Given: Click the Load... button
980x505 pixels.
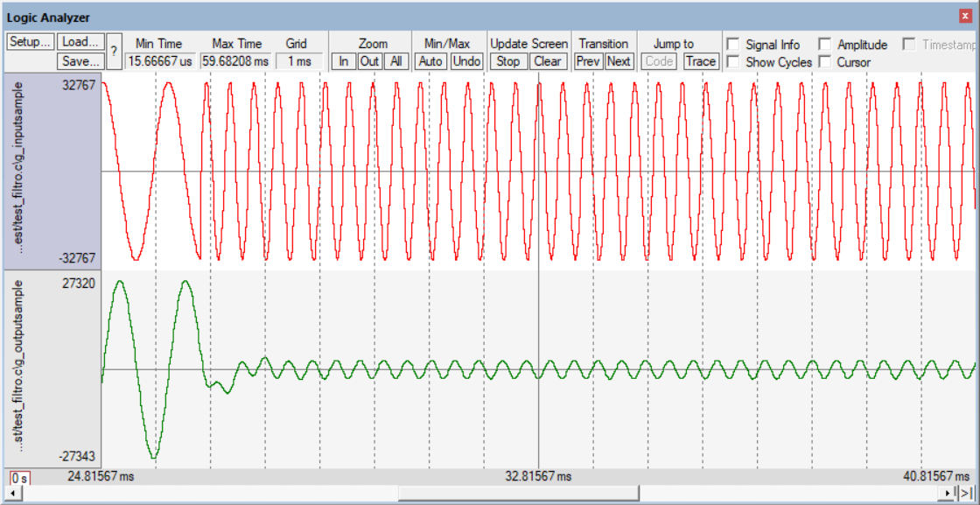Looking at the screenshot, I should [81, 42].
